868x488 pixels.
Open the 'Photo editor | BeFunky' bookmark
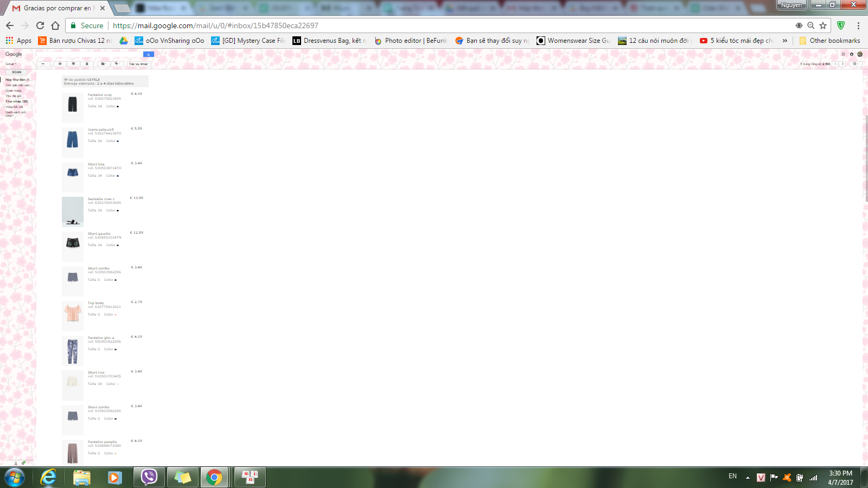(x=411, y=41)
